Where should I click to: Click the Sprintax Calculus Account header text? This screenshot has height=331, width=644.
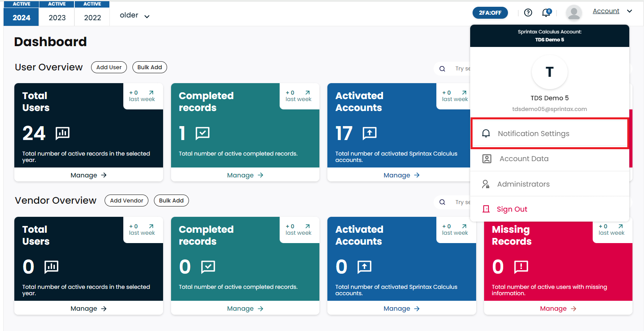pyautogui.click(x=549, y=32)
